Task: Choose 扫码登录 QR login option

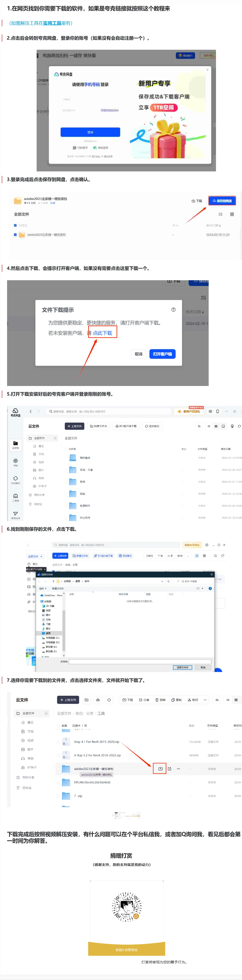Action: tap(80, 148)
